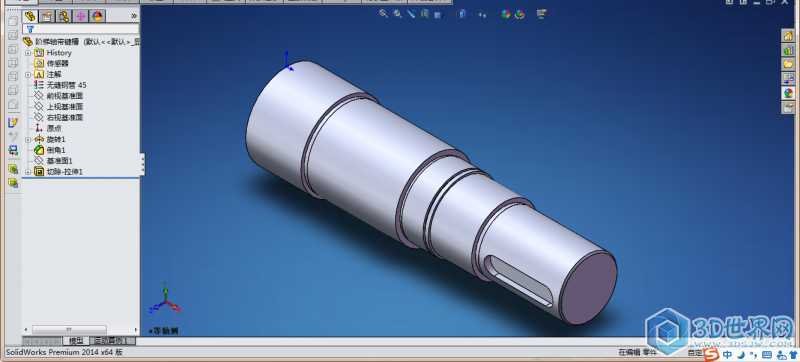Open SolidWorks Resources home icon in task pane
Screen dimensions: 800x362
(x=788, y=36)
